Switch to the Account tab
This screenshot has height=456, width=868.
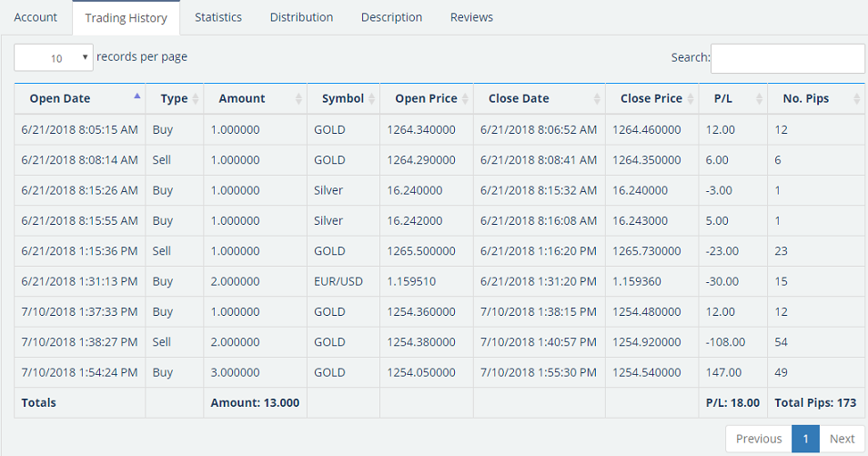pyautogui.click(x=35, y=17)
